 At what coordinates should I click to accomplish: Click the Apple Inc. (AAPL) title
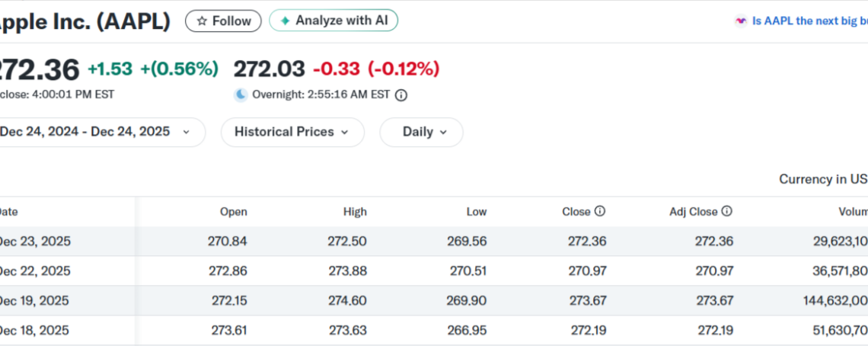[x=85, y=21]
